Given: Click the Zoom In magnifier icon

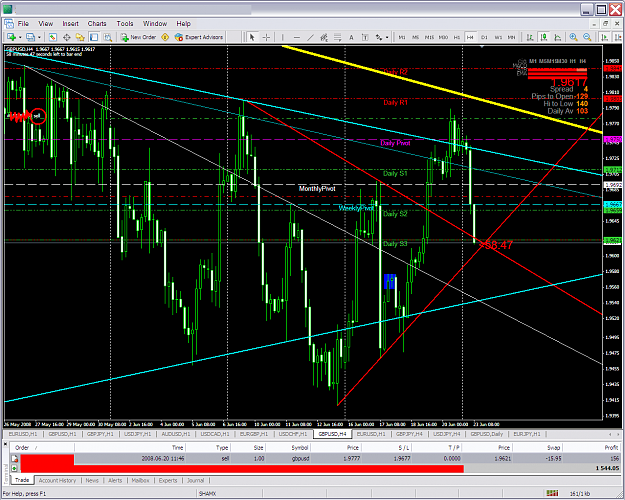Looking at the screenshot, I should tap(574, 37).
